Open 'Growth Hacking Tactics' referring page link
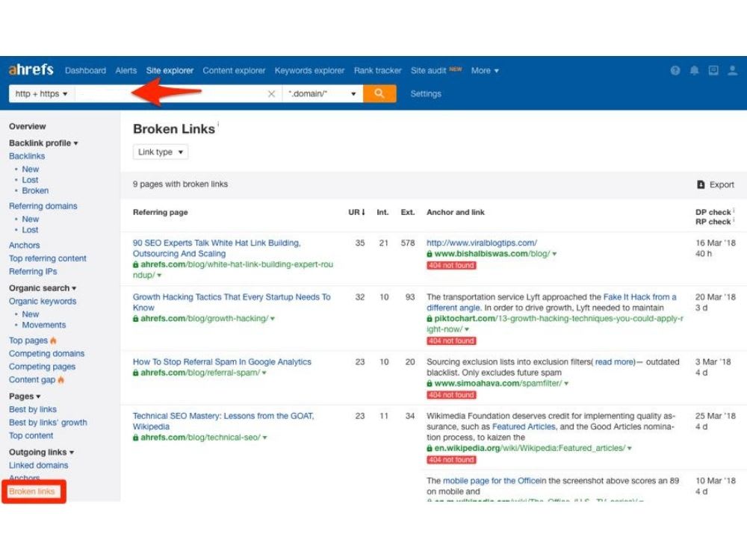This screenshot has width=747, height=560. [232, 302]
